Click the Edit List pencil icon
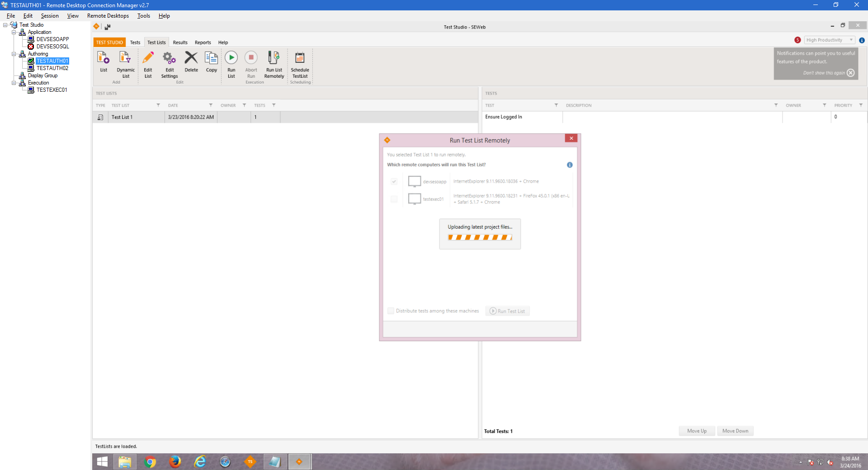868x470 pixels. pyautogui.click(x=148, y=58)
